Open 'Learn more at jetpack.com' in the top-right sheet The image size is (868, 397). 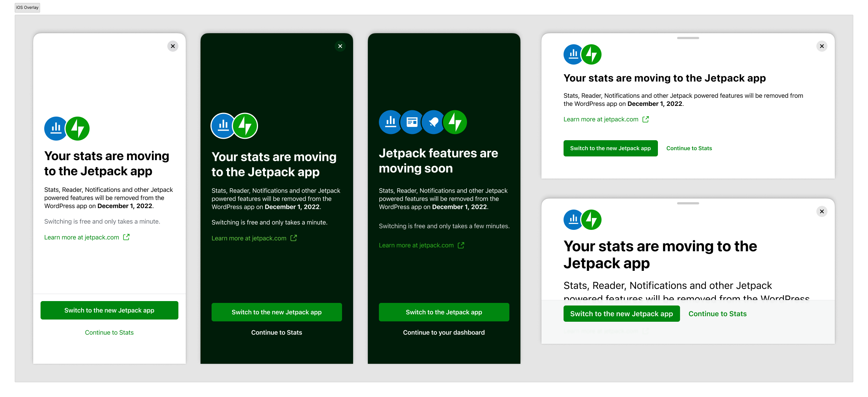(x=601, y=119)
